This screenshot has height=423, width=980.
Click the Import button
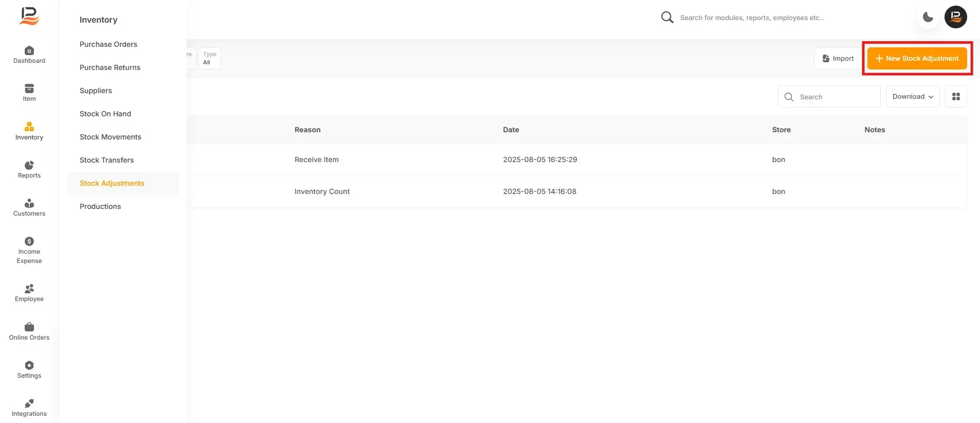838,59
